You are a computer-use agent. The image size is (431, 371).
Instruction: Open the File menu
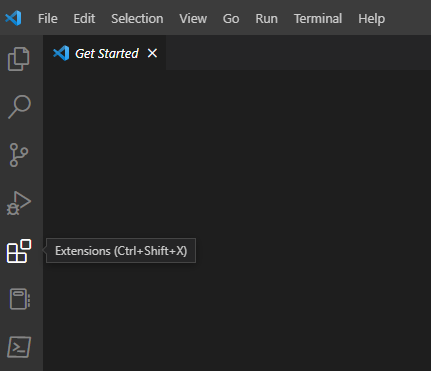pos(48,18)
